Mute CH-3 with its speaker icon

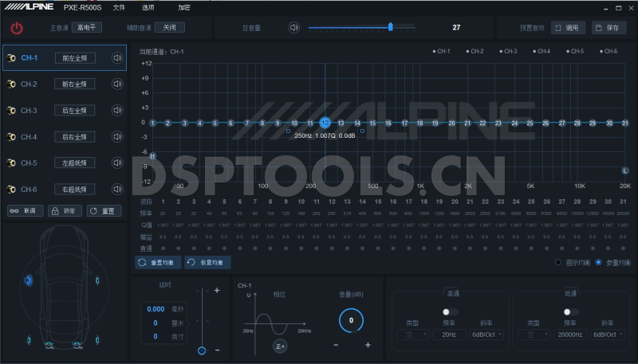[x=117, y=111]
